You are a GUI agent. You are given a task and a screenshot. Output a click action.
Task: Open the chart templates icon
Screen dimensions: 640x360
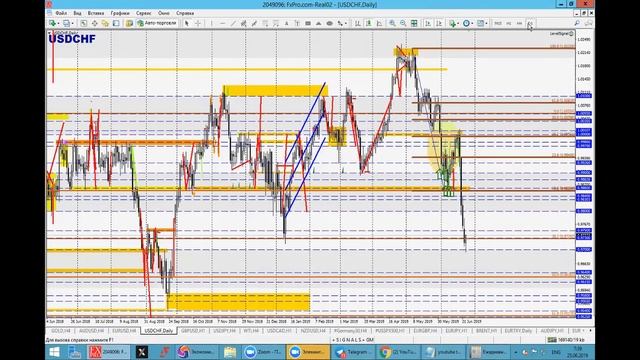pyautogui.click(x=480, y=23)
